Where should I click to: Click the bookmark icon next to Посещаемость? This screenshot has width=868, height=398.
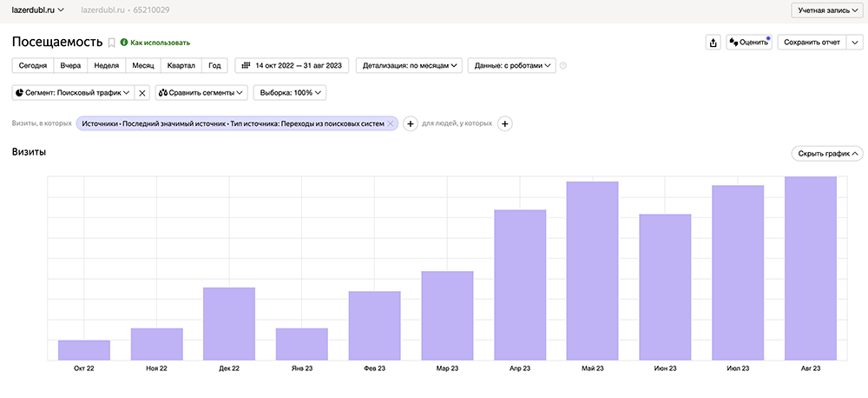111,43
